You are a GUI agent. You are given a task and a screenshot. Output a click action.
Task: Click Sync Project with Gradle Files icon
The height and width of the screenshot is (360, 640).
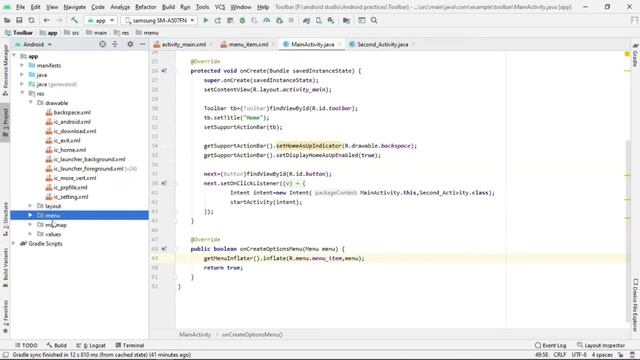coord(306,20)
